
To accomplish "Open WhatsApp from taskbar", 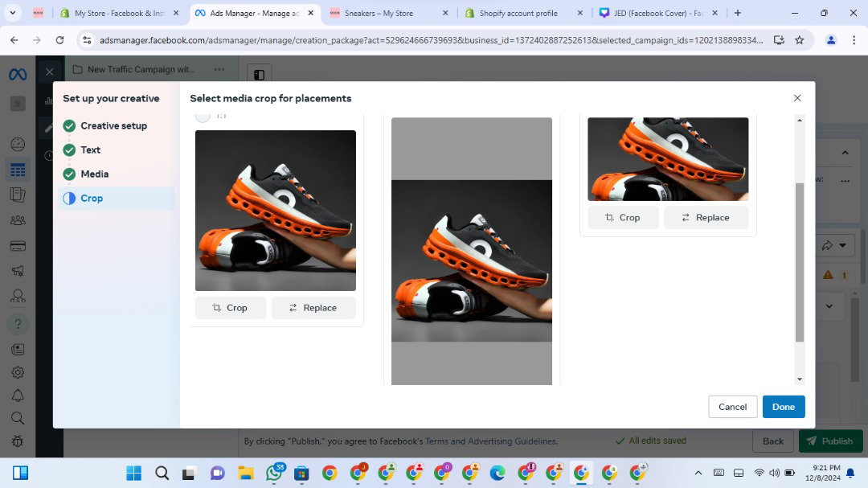I will 274,473.
